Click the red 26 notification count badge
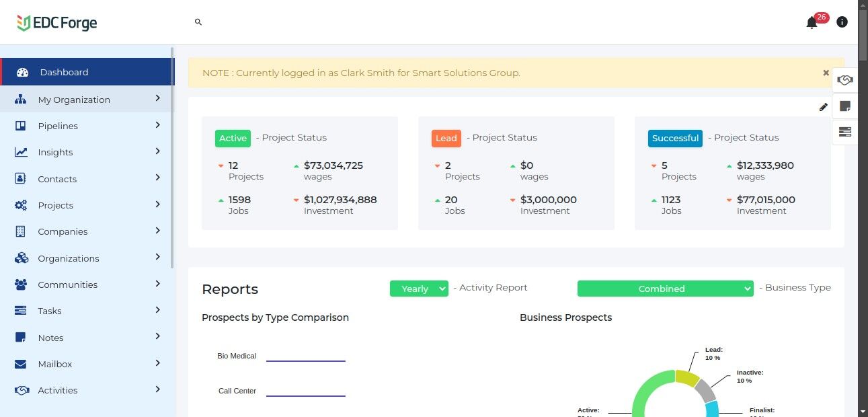Screen dimensions: 868x417 (x=821, y=17)
